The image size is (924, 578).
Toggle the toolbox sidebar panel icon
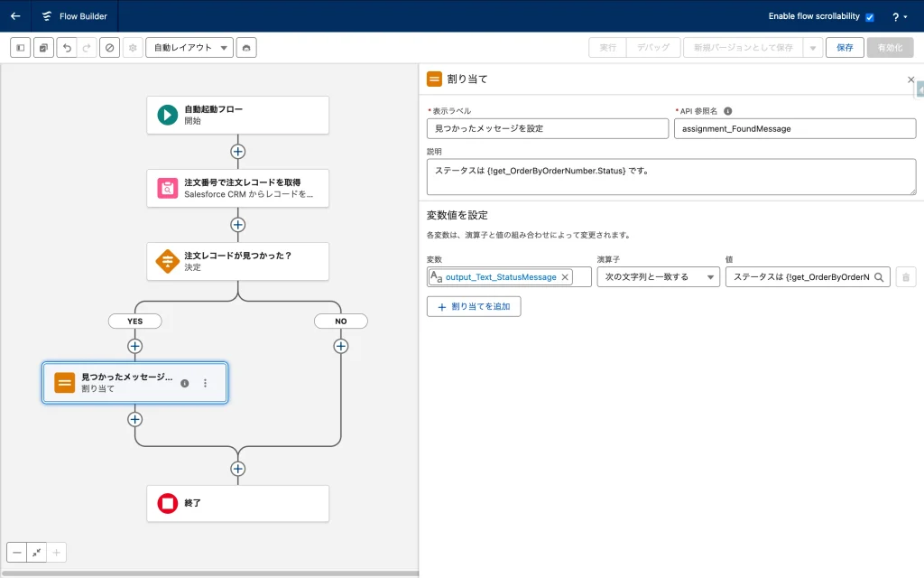(21, 48)
